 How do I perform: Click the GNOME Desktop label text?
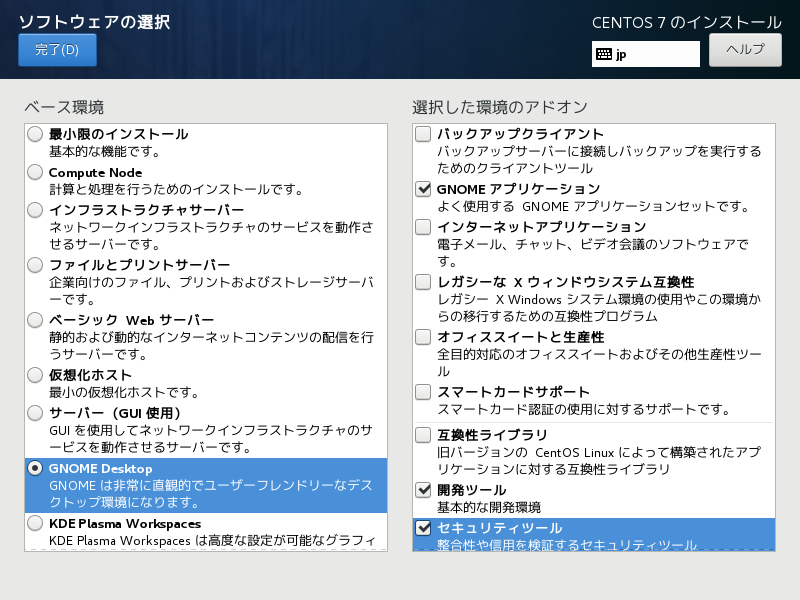101,468
